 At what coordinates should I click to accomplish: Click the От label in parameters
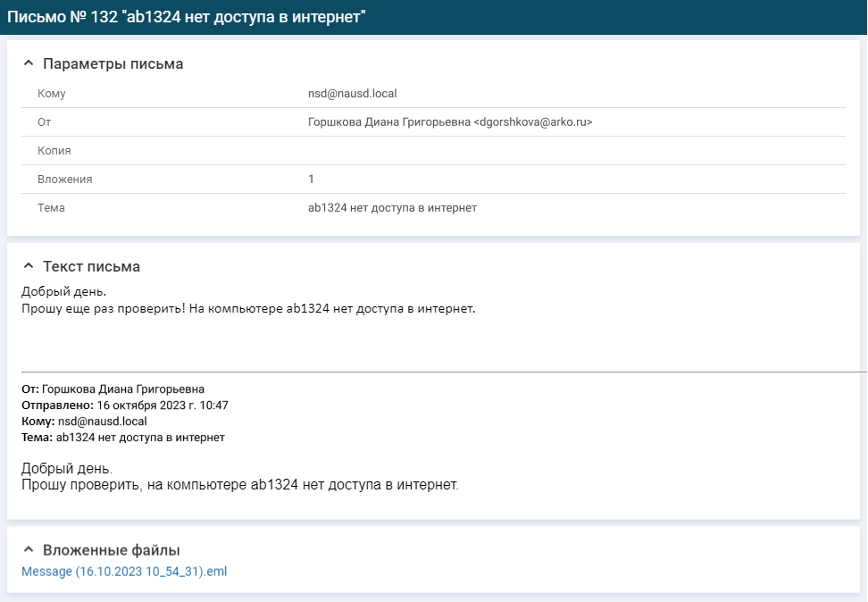click(x=45, y=122)
